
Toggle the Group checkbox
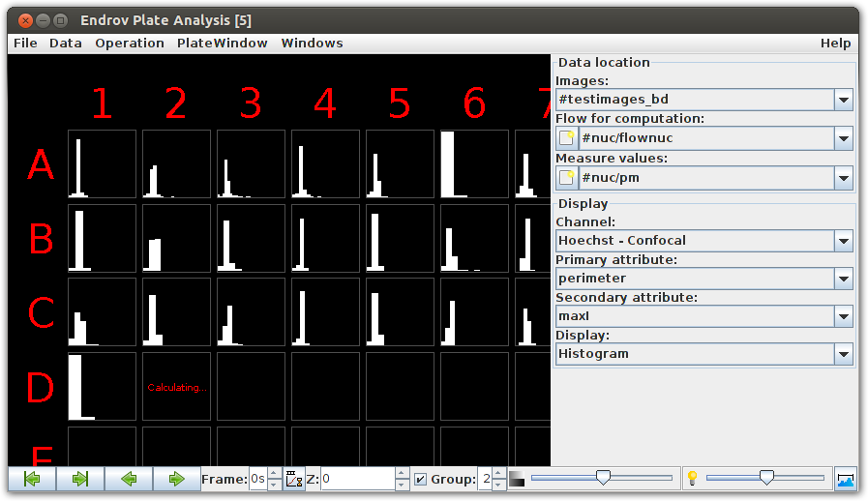(421, 480)
